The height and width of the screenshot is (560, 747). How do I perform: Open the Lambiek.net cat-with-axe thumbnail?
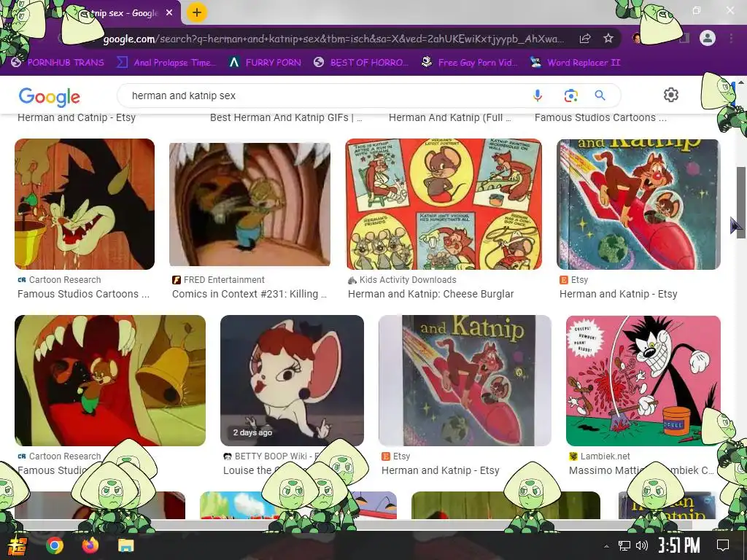643,381
